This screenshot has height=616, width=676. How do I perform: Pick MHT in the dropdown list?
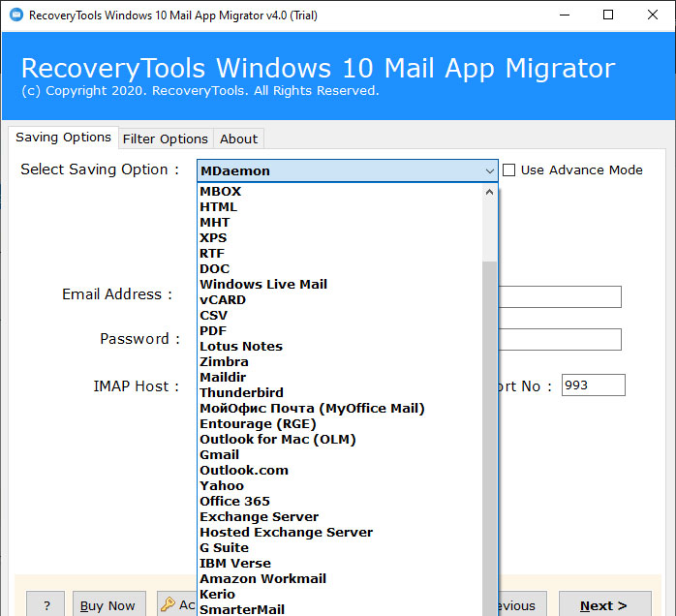340,223
